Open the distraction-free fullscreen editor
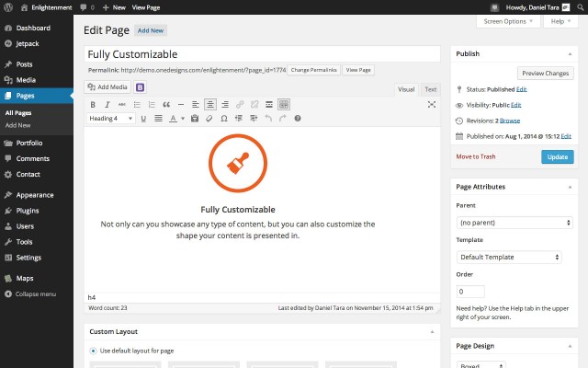Image resolution: width=588 pixels, height=368 pixels. (x=431, y=104)
